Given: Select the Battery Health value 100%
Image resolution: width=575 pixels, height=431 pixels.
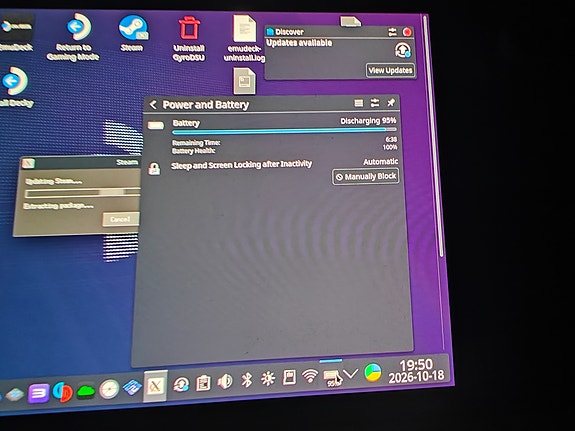Looking at the screenshot, I should (390, 147).
